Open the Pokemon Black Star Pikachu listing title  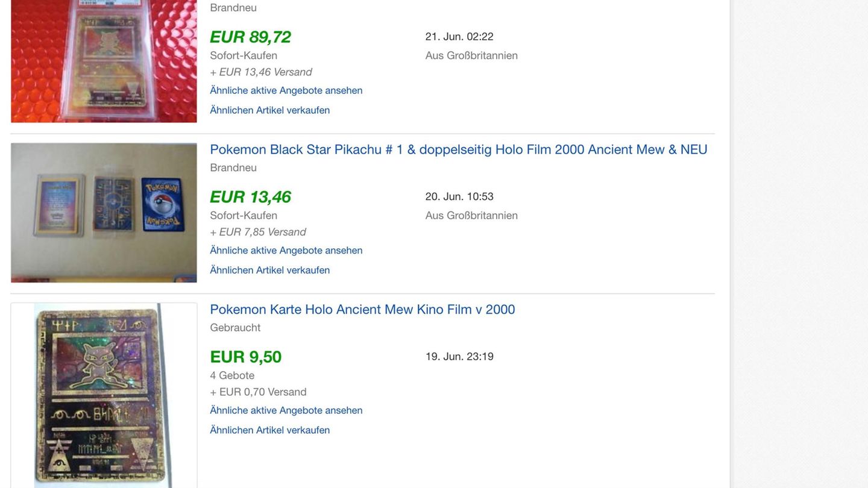tap(458, 149)
